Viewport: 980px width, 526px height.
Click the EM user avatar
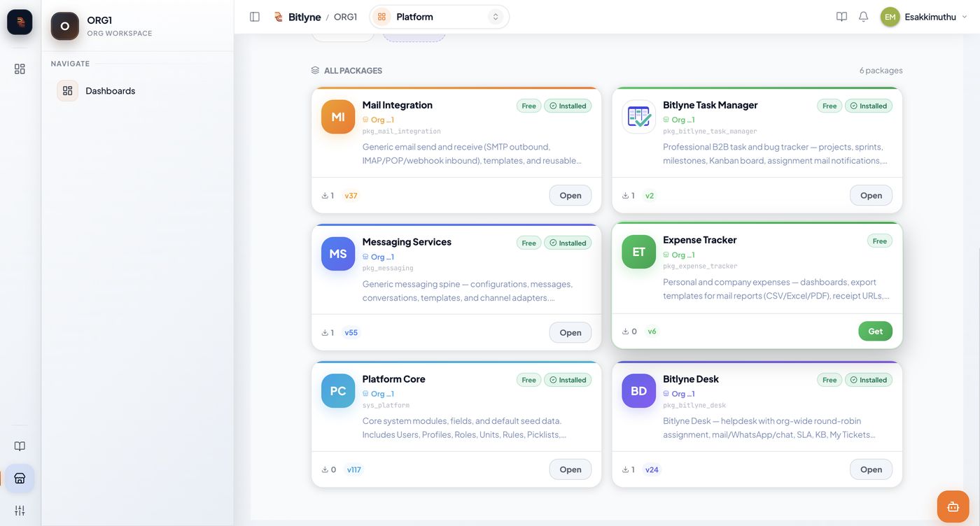coord(890,17)
